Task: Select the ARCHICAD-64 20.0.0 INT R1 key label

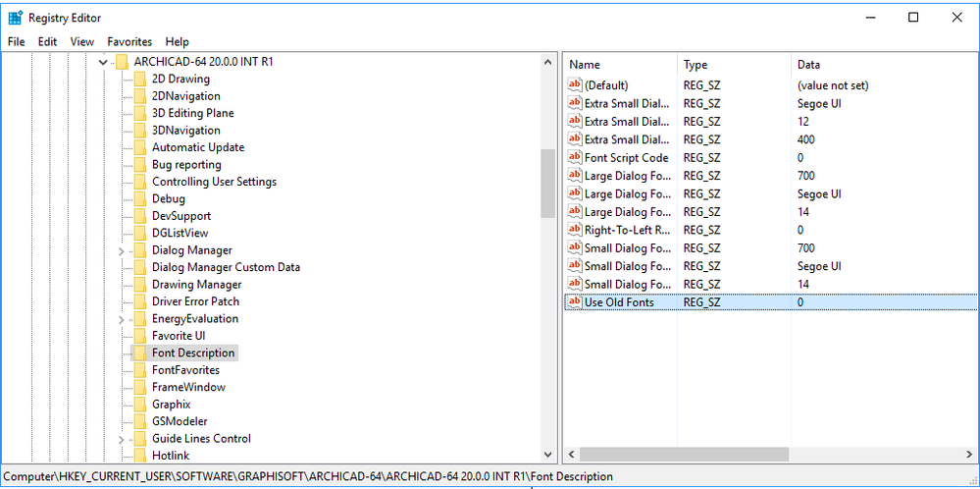Action: click(x=204, y=62)
